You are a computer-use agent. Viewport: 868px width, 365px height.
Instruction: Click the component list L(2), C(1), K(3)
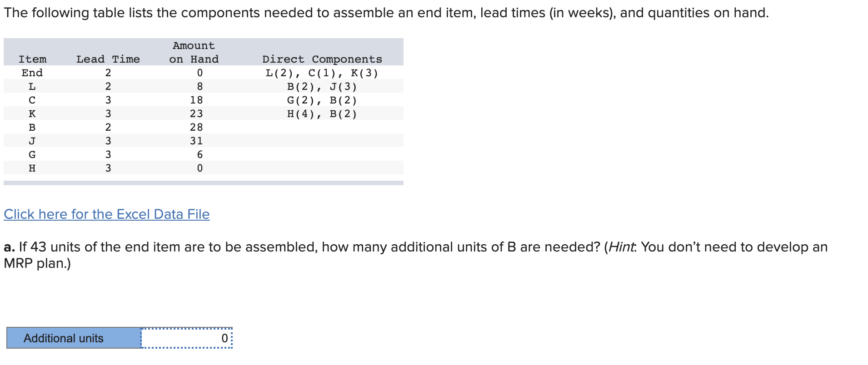tap(322, 73)
